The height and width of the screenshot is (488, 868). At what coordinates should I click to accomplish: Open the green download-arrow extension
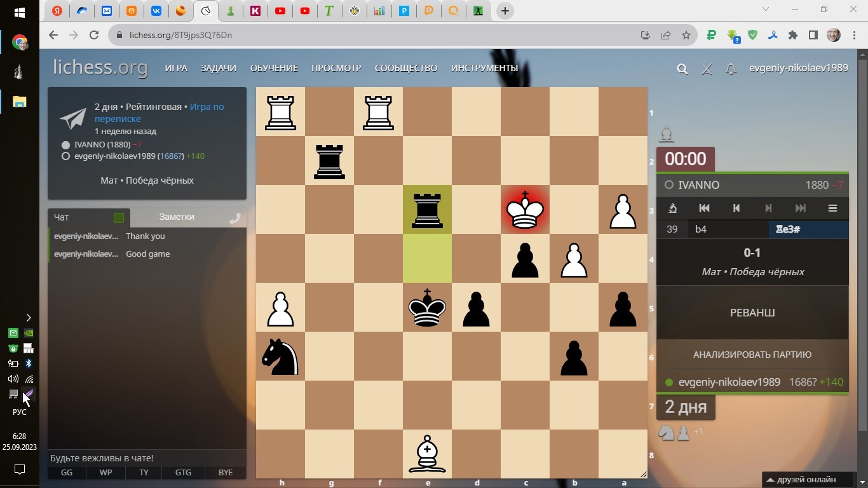(x=733, y=36)
